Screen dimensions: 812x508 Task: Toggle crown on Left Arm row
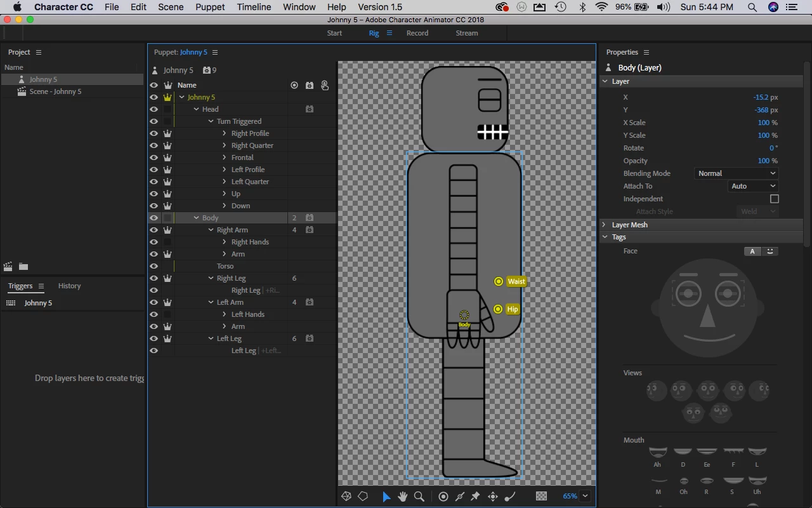click(167, 302)
